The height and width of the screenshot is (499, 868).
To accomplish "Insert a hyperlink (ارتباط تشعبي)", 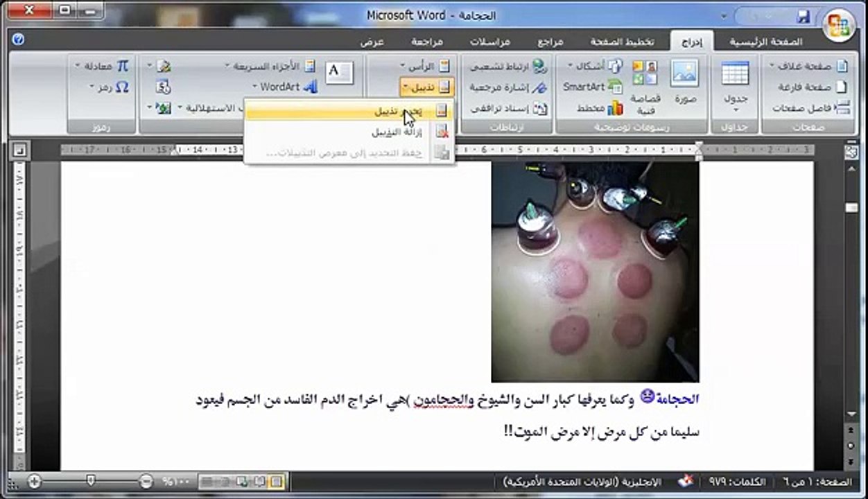I will (510, 66).
